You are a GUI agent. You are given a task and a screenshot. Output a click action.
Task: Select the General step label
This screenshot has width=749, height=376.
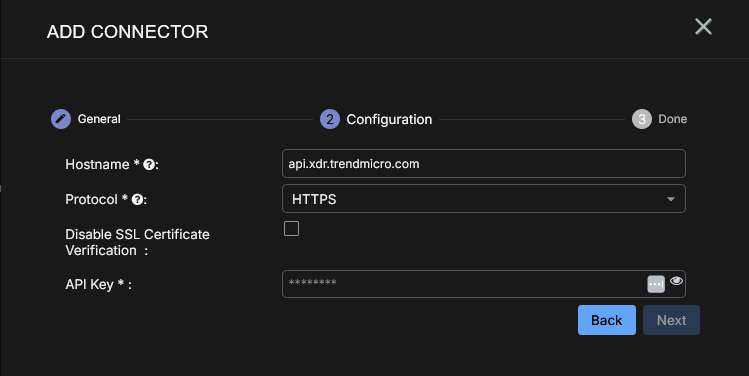click(99, 119)
